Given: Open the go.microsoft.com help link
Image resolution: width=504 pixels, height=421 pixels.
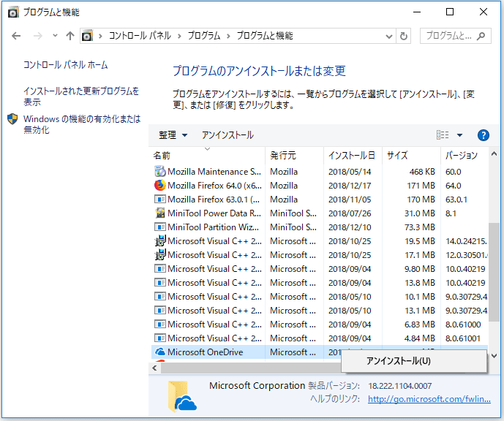Looking at the screenshot, I should click(x=429, y=399).
